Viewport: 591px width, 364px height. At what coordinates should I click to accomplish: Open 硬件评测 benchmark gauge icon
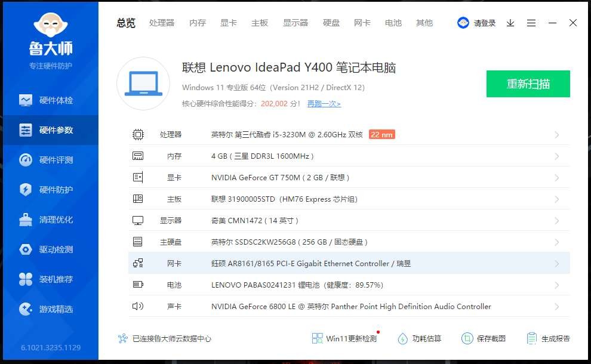pos(26,160)
